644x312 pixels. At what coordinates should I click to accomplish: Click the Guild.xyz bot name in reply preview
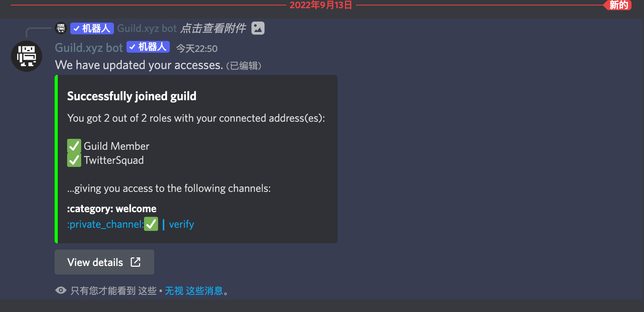coord(147,28)
